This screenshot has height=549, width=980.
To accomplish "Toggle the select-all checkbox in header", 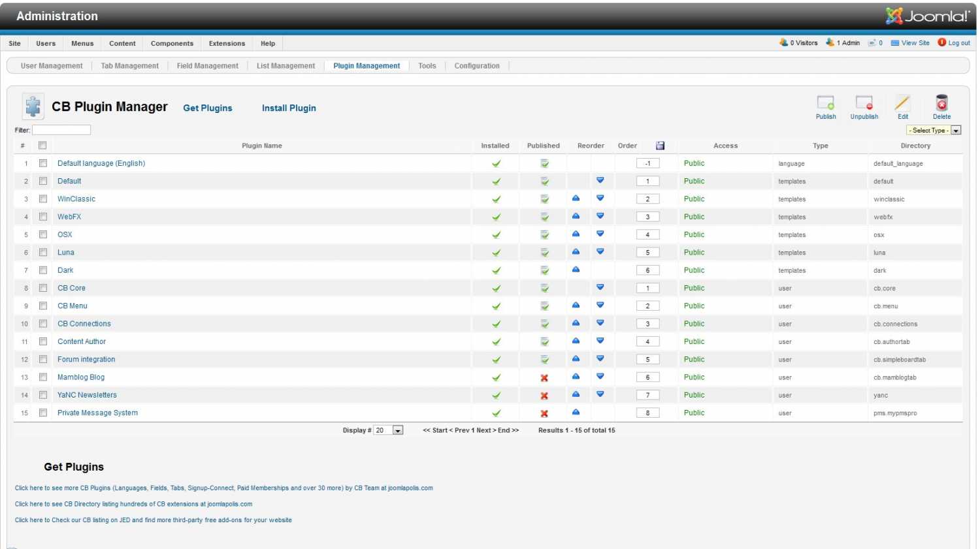I will (42, 146).
